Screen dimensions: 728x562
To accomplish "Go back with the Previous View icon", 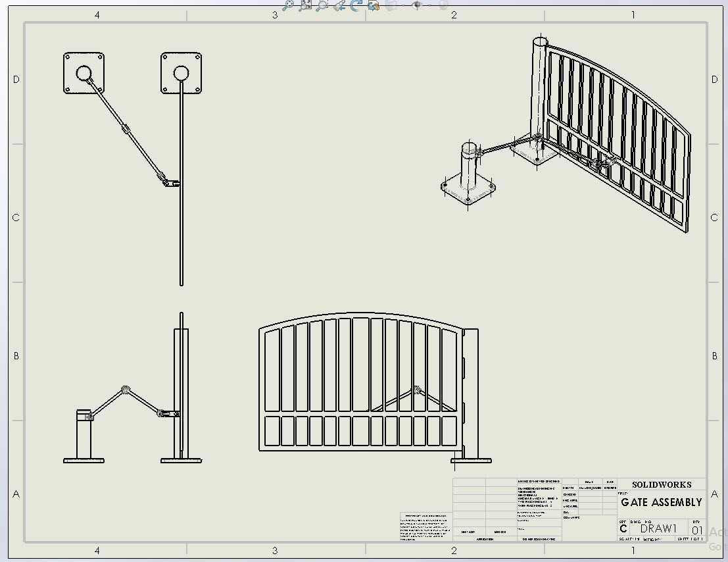I will click(x=339, y=5).
